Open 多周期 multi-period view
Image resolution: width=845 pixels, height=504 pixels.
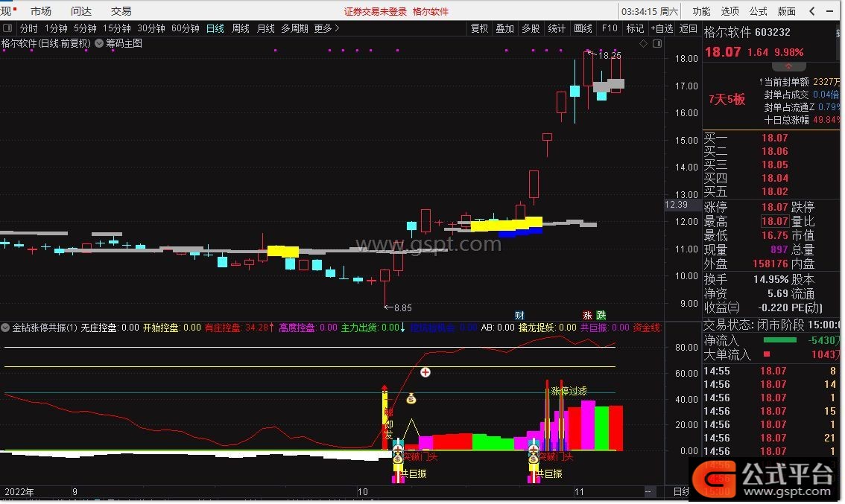click(x=294, y=28)
